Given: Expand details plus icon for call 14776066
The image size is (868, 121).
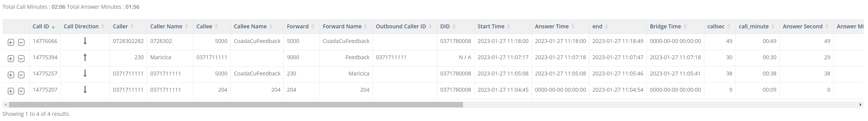Looking at the screenshot, I should click(11, 42).
